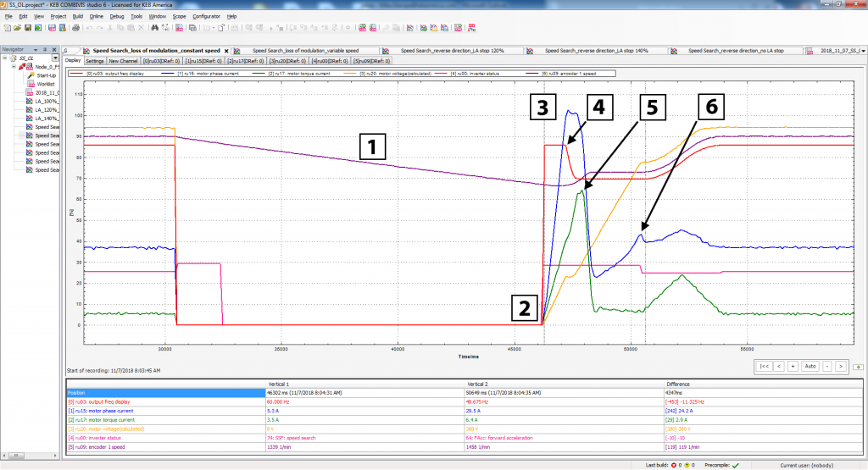This screenshot has height=470, width=868.
Task: Click the Find binoculars icon
Action: (x=154, y=28)
